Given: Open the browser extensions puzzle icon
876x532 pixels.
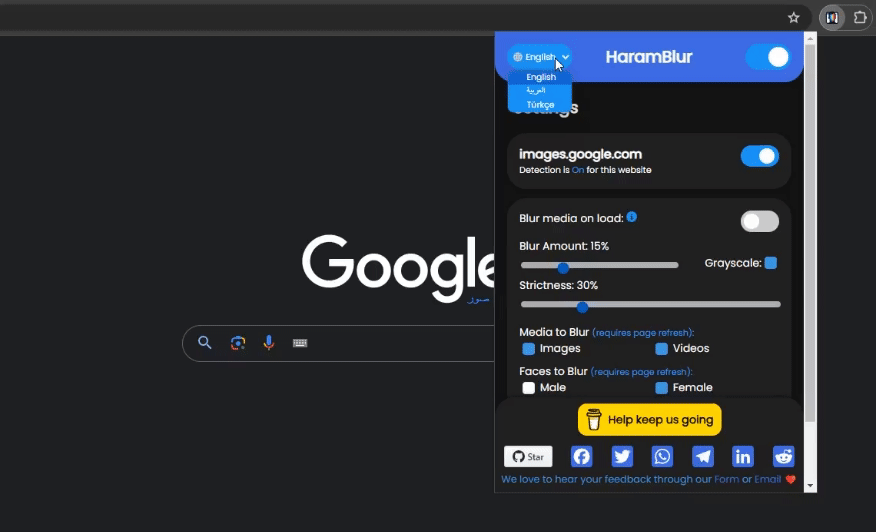Looking at the screenshot, I should point(860,18).
